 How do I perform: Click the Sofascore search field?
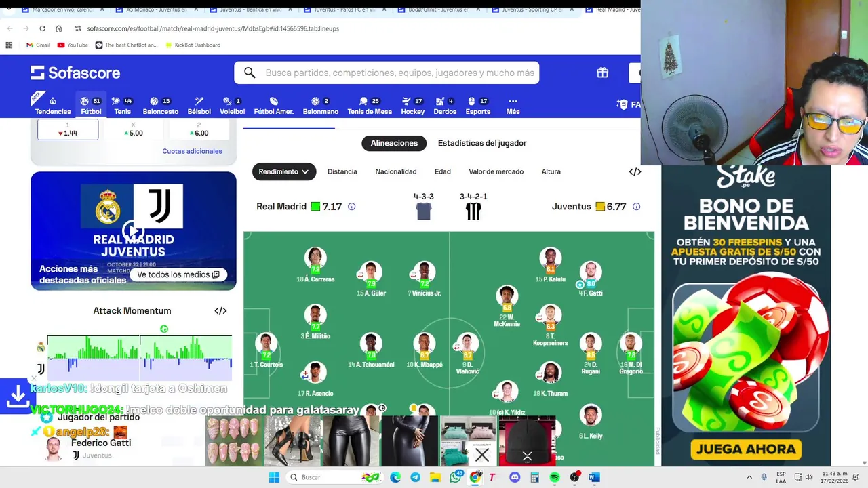pos(387,73)
